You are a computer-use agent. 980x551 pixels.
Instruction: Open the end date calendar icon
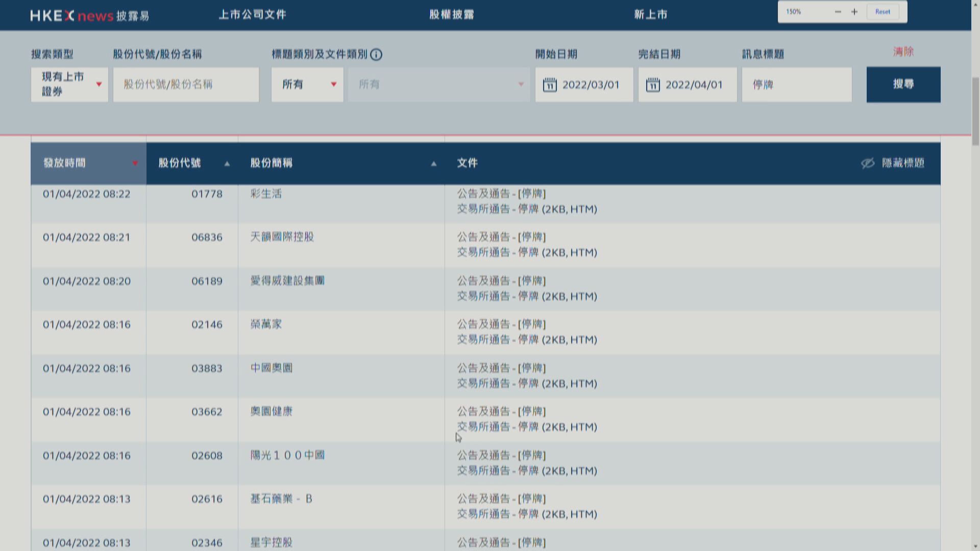(x=653, y=85)
